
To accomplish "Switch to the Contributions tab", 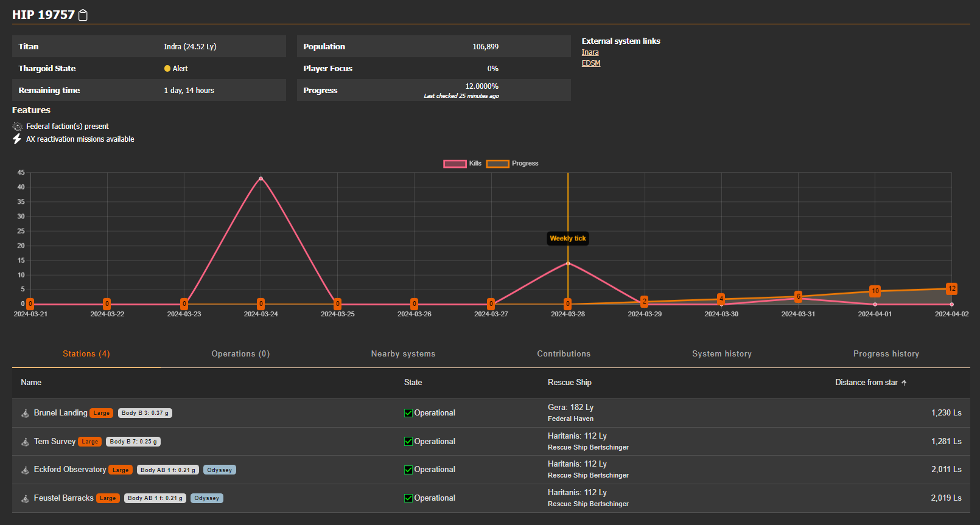I will [564, 354].
